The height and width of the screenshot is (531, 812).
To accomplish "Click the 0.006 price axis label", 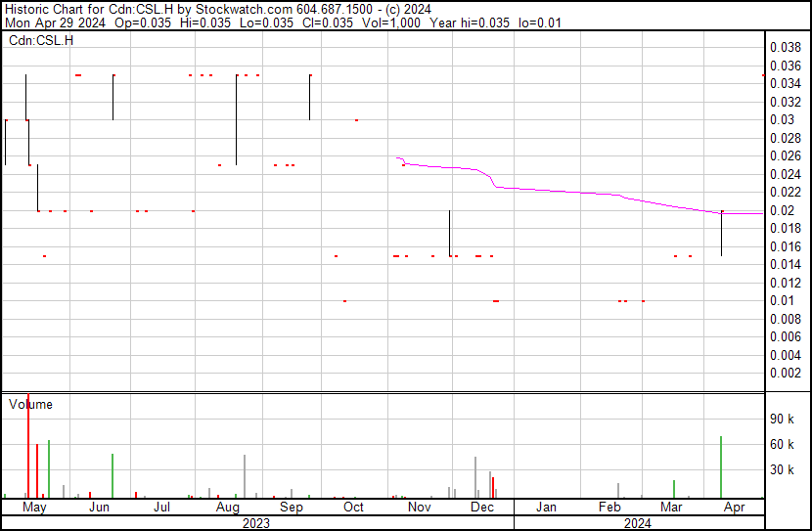I will [785, 337].
